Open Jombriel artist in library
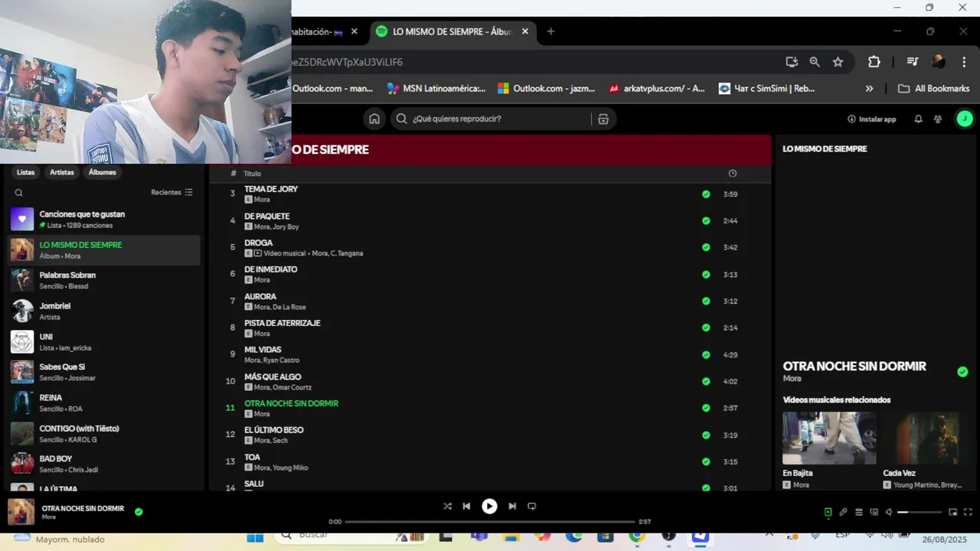The image size is (980, 551). (104, 311)
